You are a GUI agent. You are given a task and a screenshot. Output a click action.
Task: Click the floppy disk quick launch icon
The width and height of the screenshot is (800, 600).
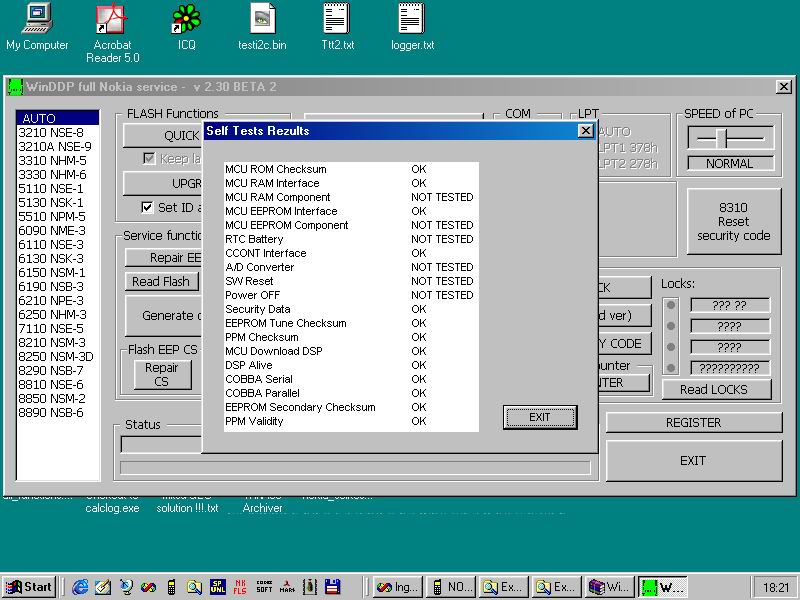pos(333,587)
